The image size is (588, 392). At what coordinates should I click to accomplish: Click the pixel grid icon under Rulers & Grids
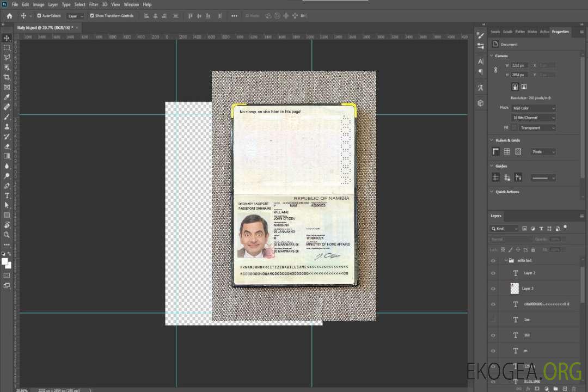pyautogui.click(x=518, y=151)
